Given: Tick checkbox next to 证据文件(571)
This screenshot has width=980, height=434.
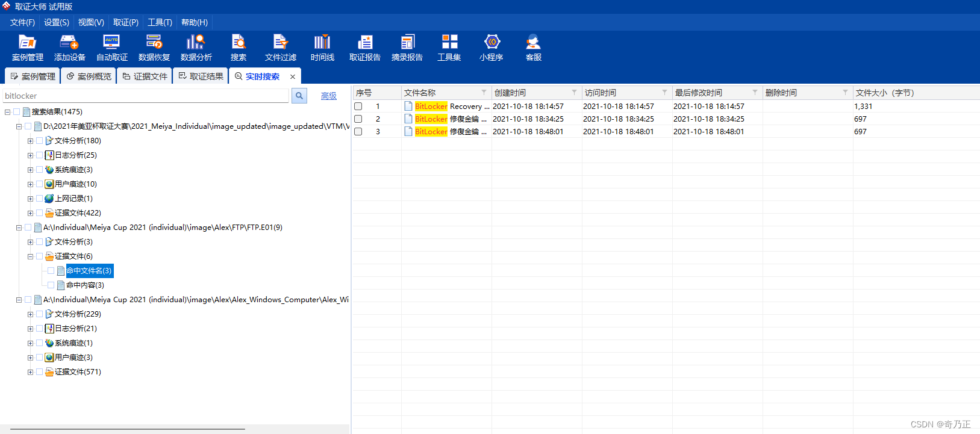Looking at the screenshot, I should point(40,371).
